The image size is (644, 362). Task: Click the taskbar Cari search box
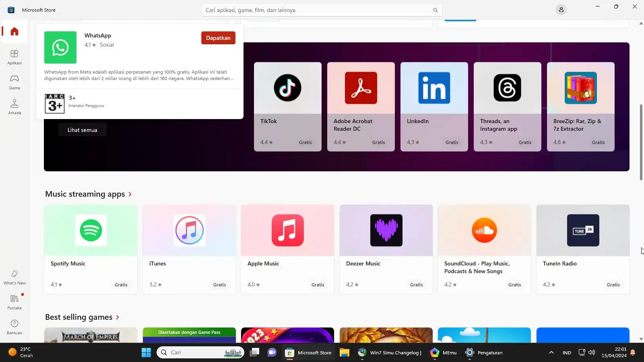click(200, 352)
